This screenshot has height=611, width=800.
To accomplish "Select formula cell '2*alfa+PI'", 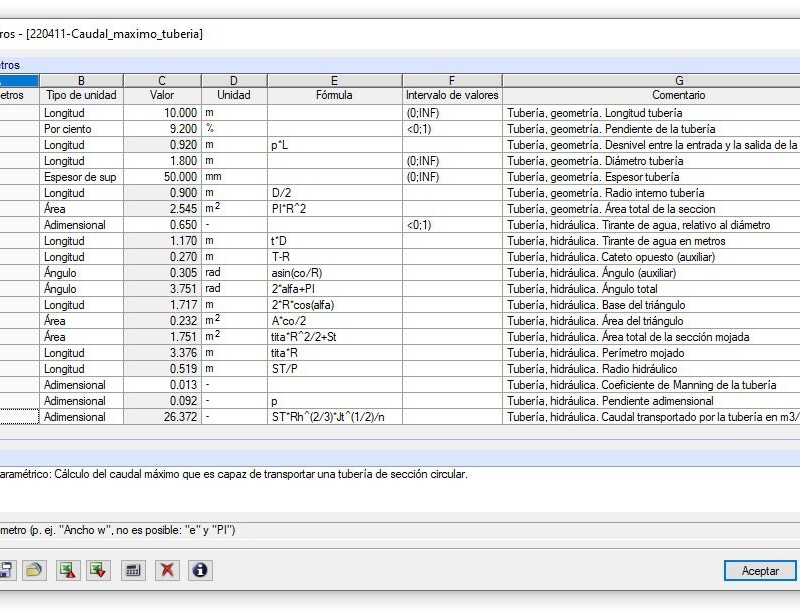I will click(x=335, y=289).
